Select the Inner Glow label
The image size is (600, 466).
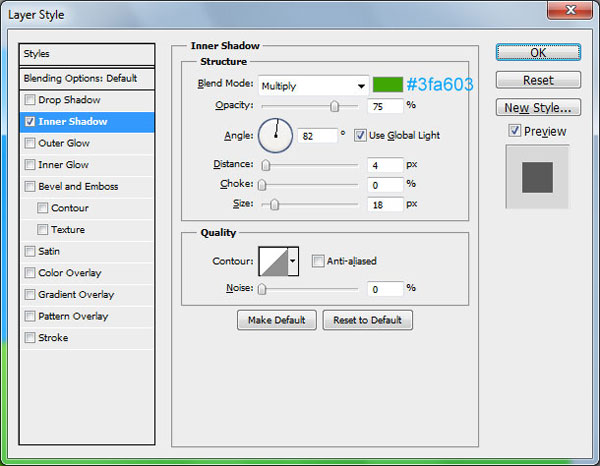pyautogui.click(x=64, y=165)
